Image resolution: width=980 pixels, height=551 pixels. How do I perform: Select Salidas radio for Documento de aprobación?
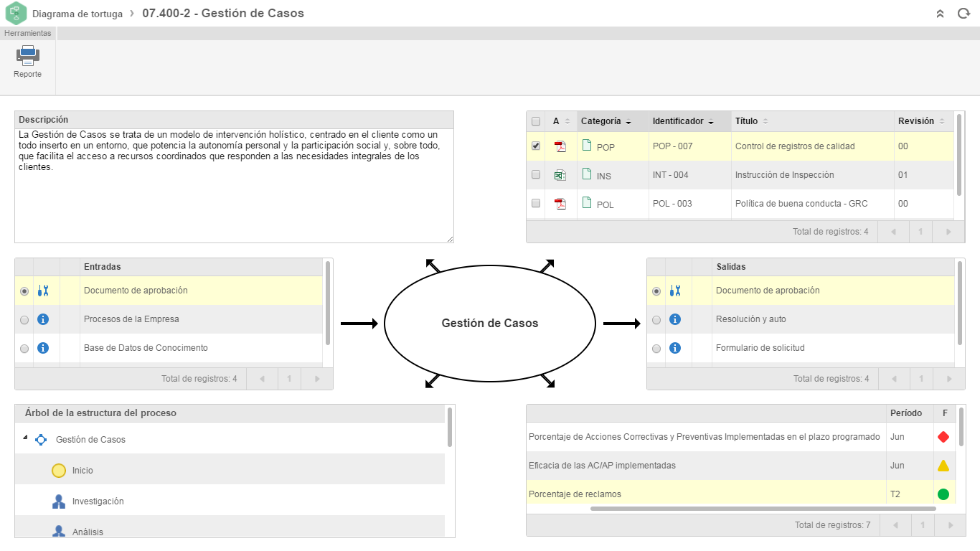[x=656, y=291]
